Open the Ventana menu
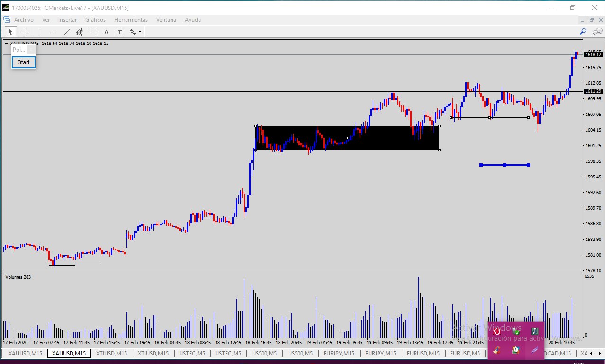 point(166,20)
